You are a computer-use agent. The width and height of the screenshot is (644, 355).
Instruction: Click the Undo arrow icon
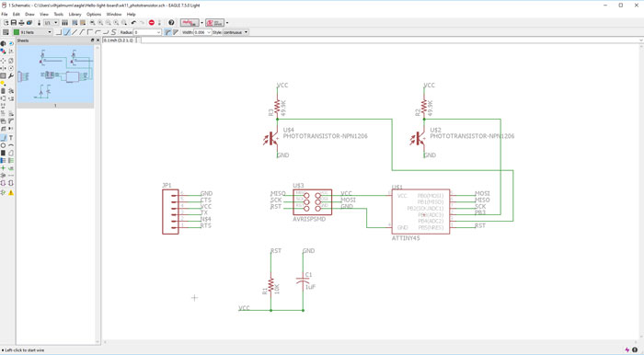point(133,23)
